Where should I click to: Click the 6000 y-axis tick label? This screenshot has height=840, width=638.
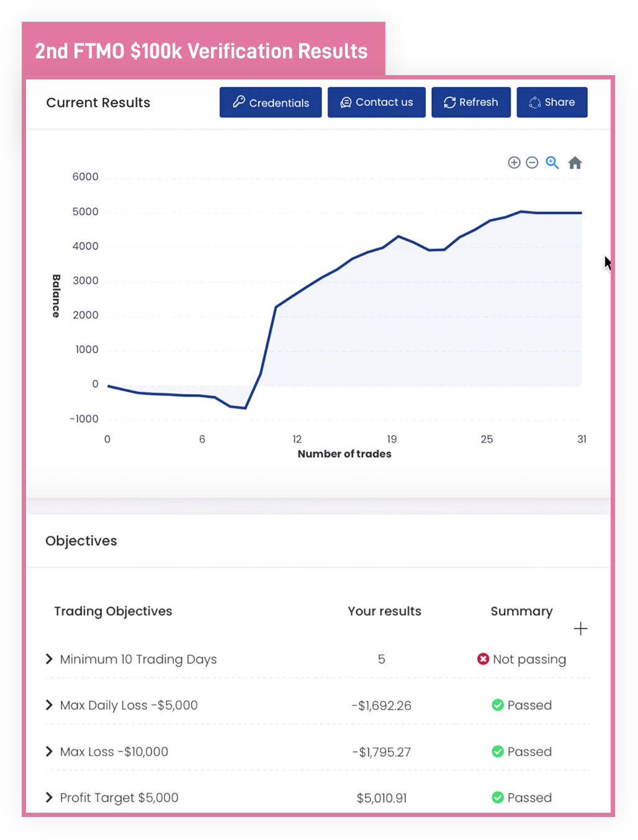click(x=86, y=177)
